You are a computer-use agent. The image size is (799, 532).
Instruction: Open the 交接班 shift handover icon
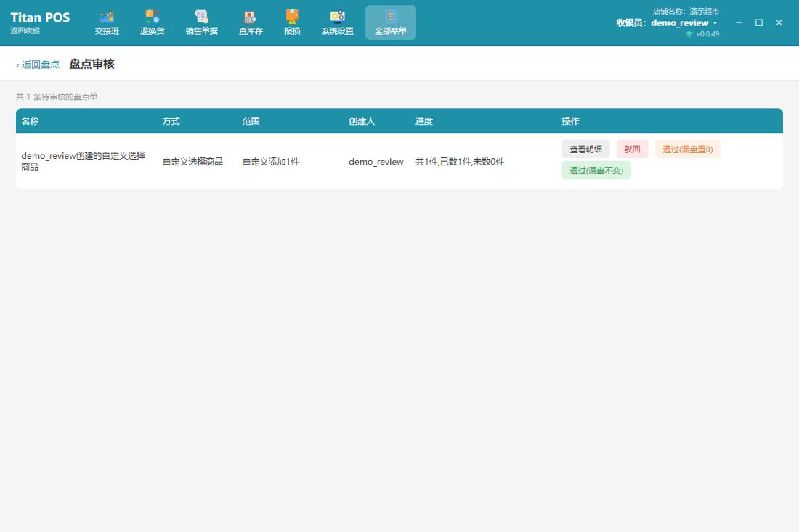pyautogui.click(x=107, y=23)
